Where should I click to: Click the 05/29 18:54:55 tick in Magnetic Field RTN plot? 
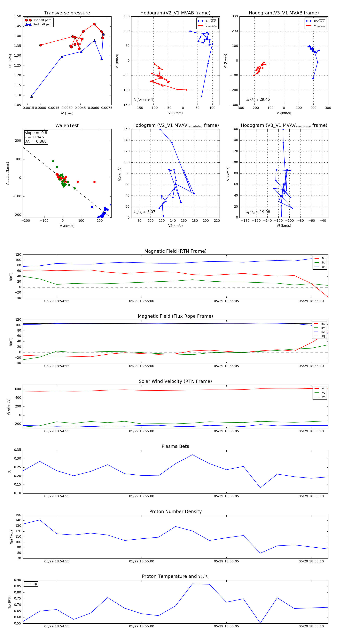tap(57, 301)
